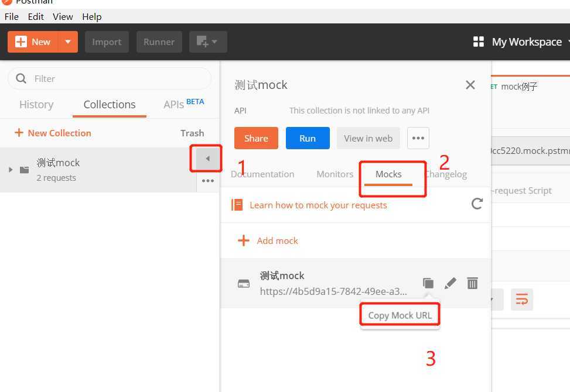The width and height of the screenshot is (570, 392).
Task: Click the mock URL text
Action: pos(333,291)
